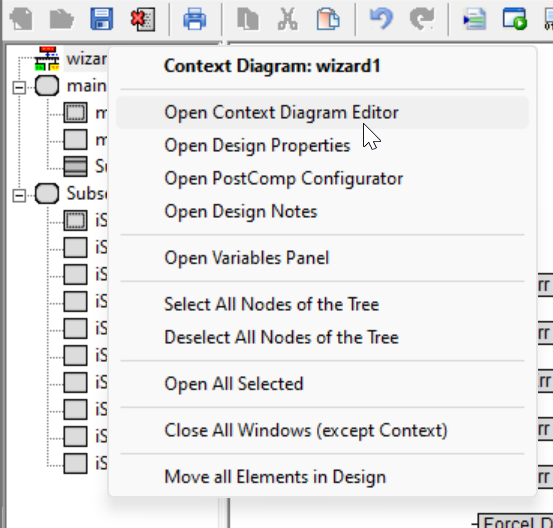Click the grey Redo arrow icon
553x528 pixels.
(422, 19)
